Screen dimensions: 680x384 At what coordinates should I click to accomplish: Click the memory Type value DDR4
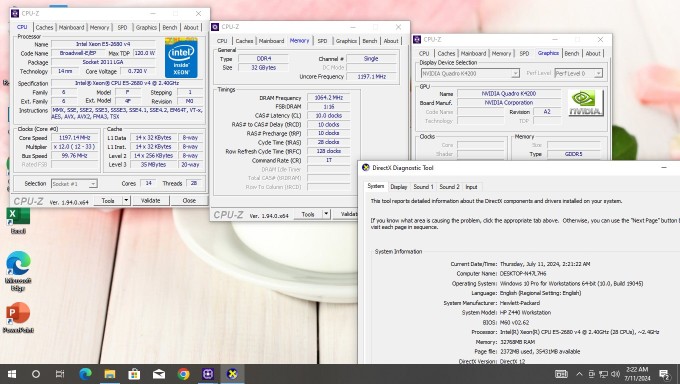click(x=264, y=59)
